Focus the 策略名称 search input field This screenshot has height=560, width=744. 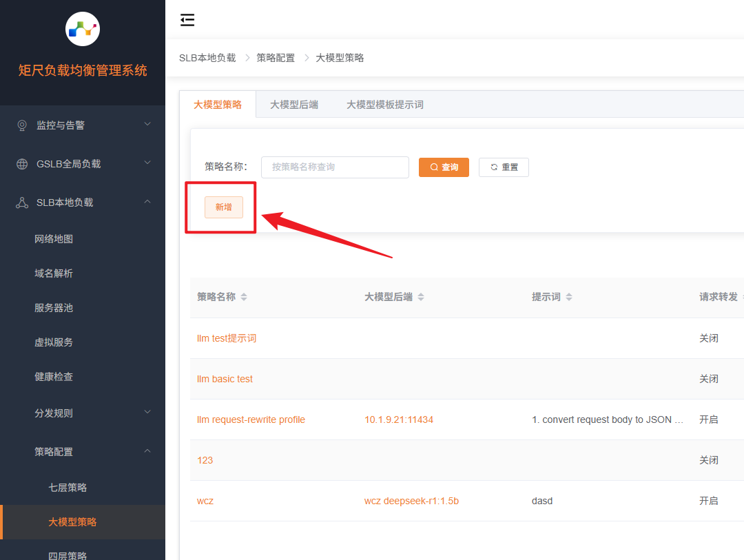[335, 167]
